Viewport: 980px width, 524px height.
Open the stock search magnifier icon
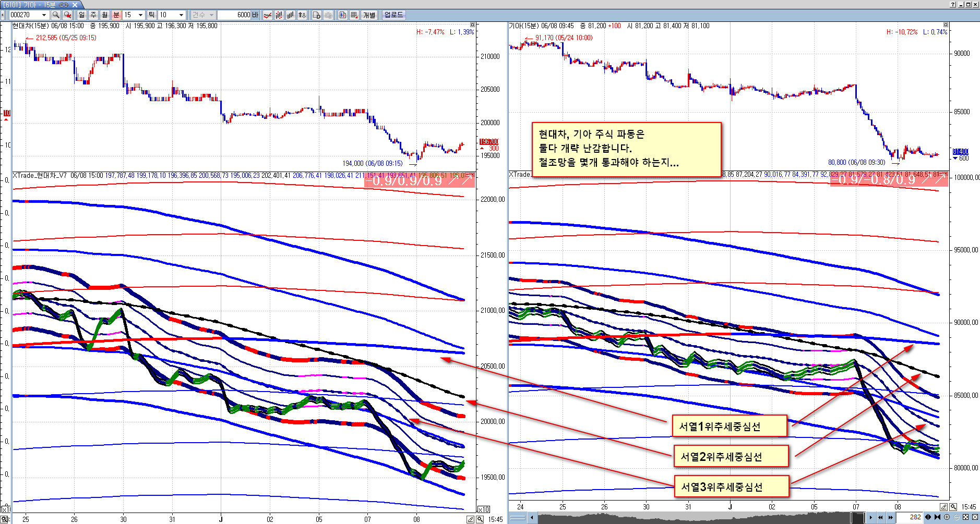coord(56,15)
